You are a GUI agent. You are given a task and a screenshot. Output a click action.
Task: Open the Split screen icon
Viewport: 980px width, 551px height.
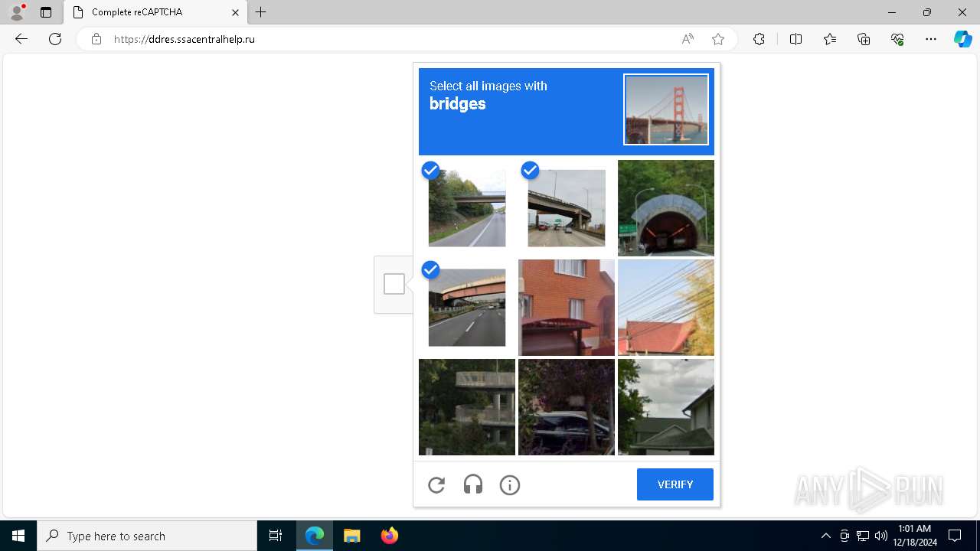(795, 39)
